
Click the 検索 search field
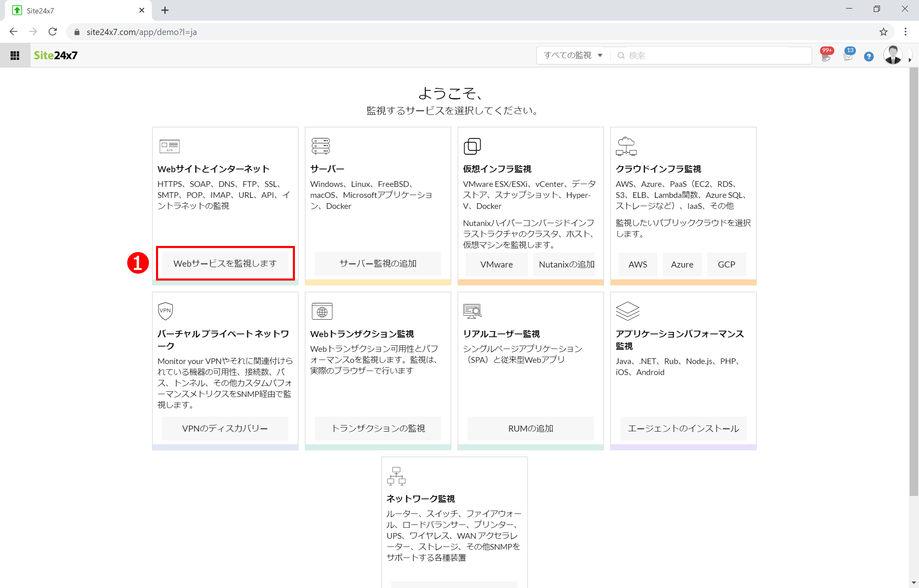(711, 55)
